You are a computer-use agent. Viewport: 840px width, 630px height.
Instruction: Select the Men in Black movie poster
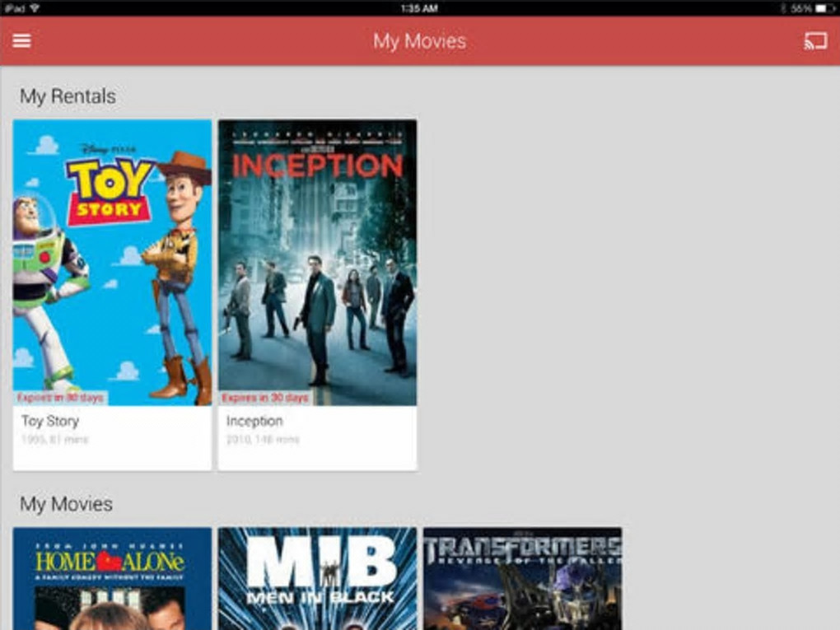click(x=317, y=579)
